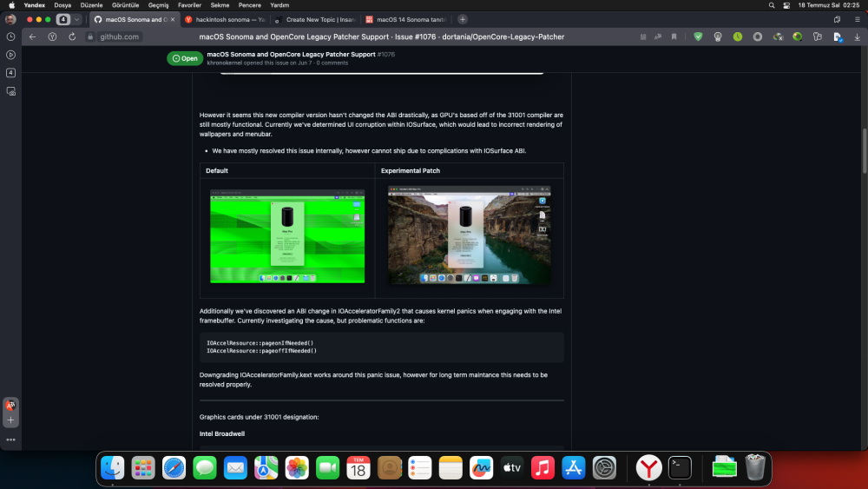Add a new sidebar app with plus
This screenshot has height=489, width=868.
pyautogui.click(x=10, y=420)
